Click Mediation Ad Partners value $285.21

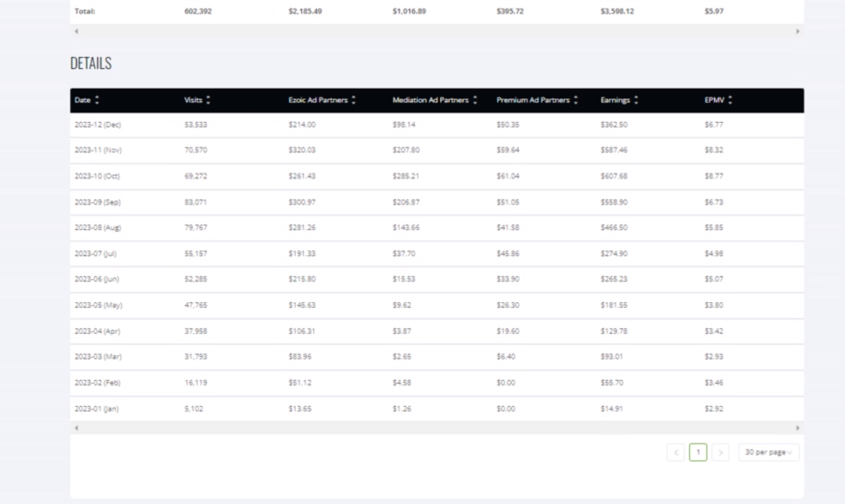(x=405, y=176)
